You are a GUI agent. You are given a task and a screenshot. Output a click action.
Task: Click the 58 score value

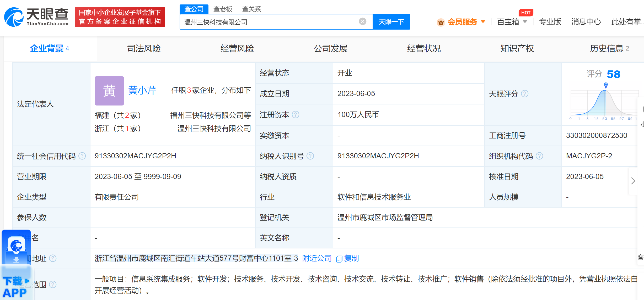pyautogui.click(x=614, y=74)
